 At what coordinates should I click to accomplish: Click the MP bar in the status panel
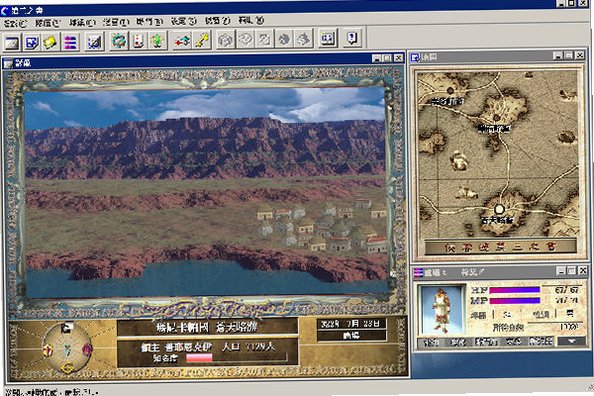[514, 301]
